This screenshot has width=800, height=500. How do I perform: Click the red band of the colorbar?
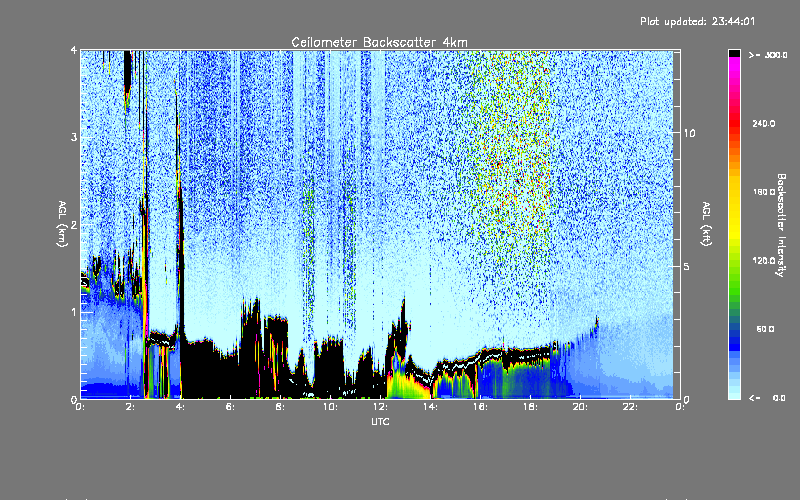[734, 122]
